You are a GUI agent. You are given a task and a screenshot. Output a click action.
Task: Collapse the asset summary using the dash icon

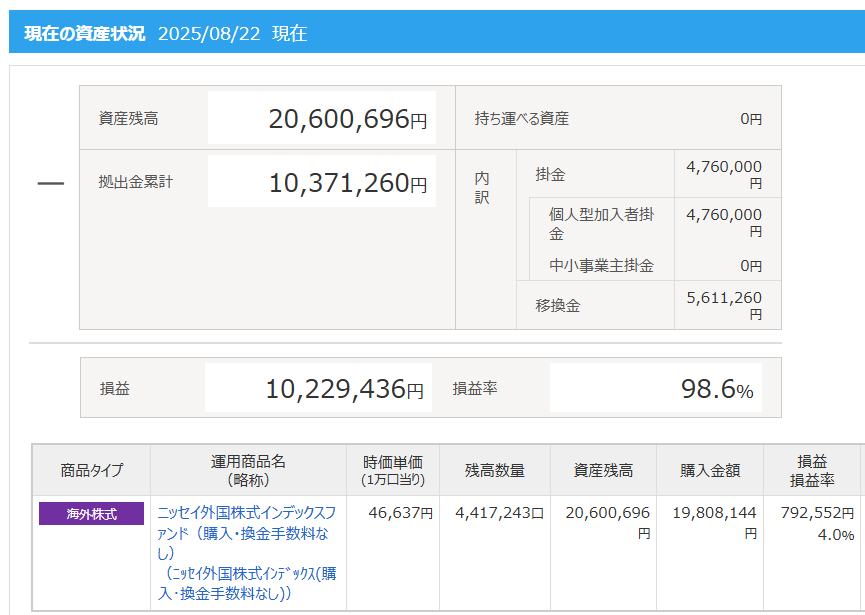[50, 184]
